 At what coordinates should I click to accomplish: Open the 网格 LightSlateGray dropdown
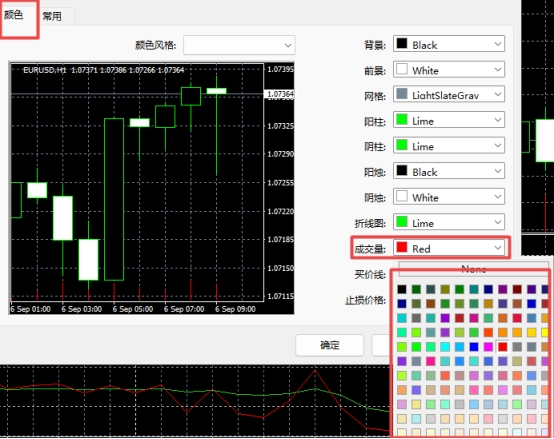click(x=449, y=95)
